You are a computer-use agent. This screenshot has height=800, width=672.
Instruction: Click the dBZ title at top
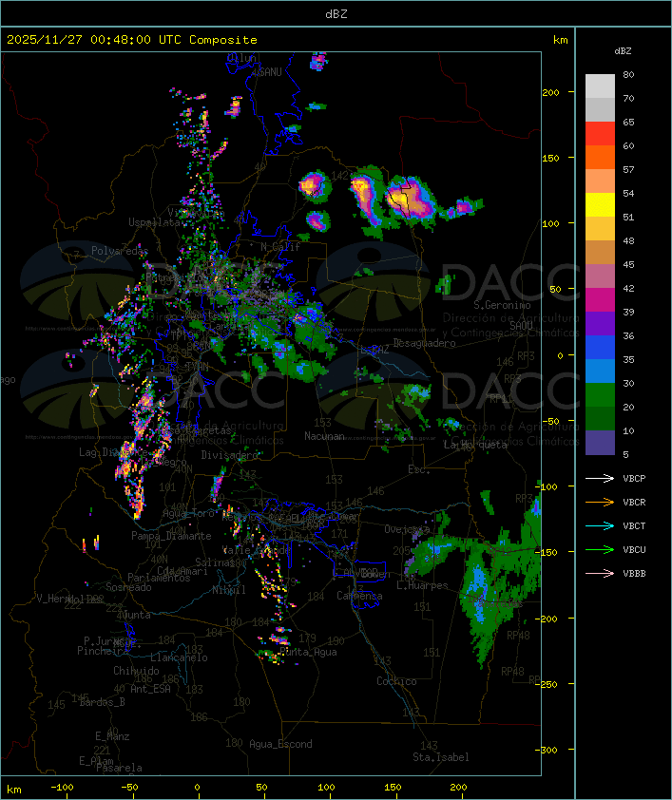tap(336, 14)
